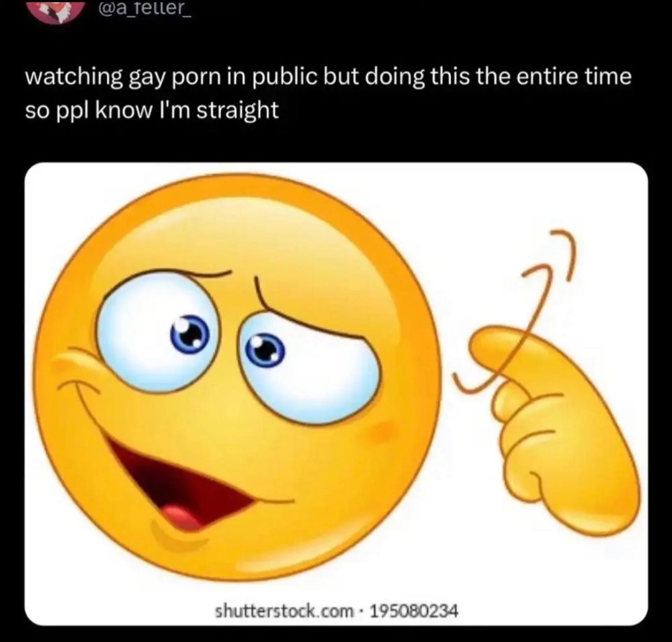Open the profile avatar picture
This screenshot has height=642, width=672.
point(57,11)
